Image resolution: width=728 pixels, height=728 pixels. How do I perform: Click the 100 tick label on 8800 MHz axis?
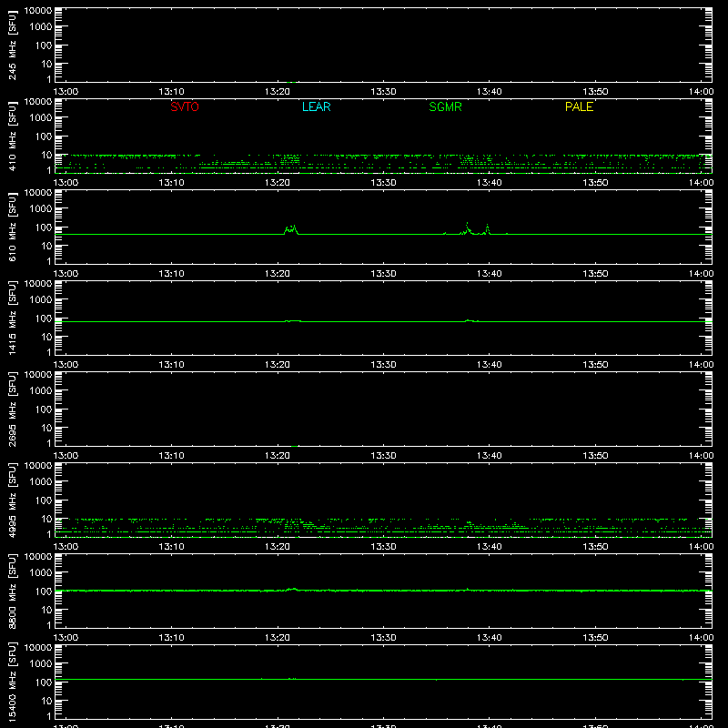[x=44, y=591]
